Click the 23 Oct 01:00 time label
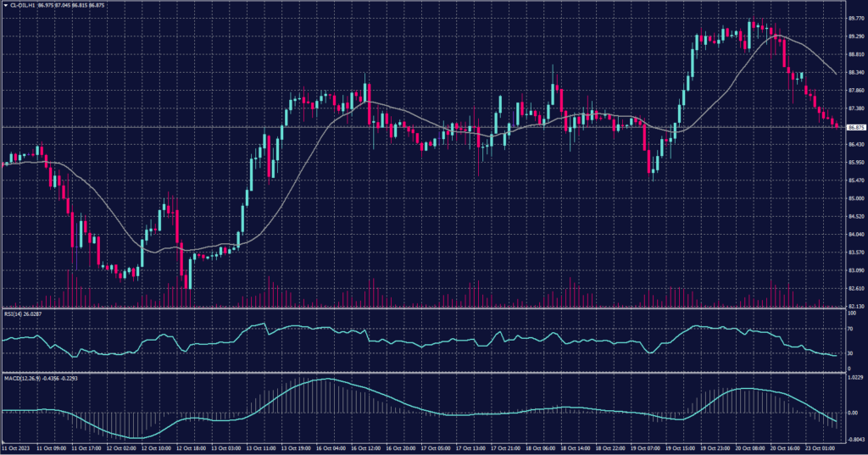 click(x=822, y=447)
